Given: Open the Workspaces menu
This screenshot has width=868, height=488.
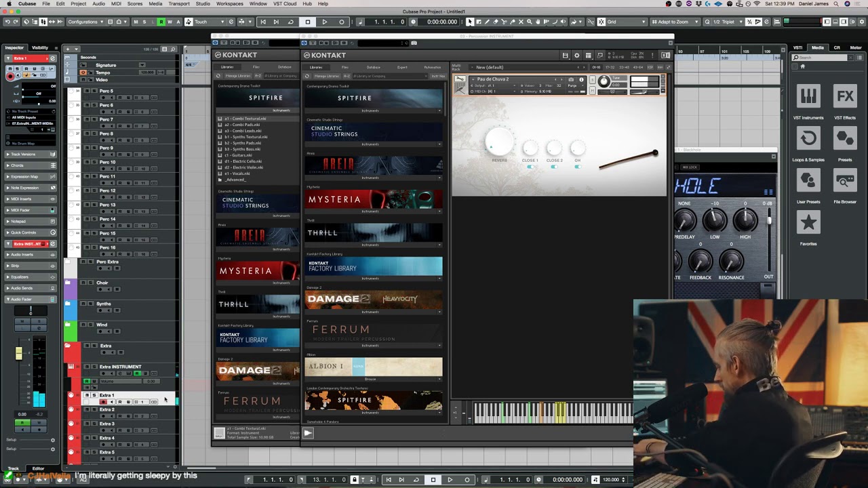Looking at the screenshot, I should tap(230, 4).
